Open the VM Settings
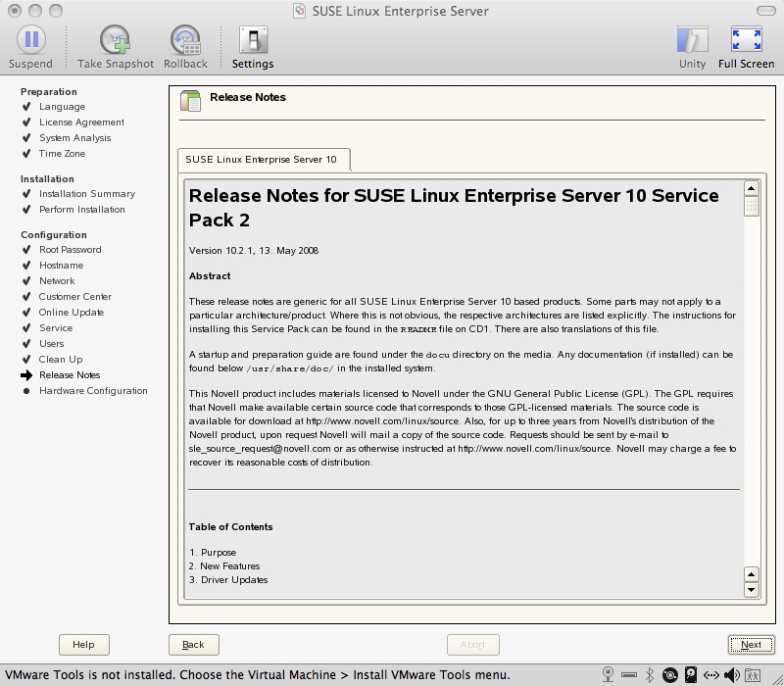This screenshot has width=784, height=686. click(x=253, y=46)
